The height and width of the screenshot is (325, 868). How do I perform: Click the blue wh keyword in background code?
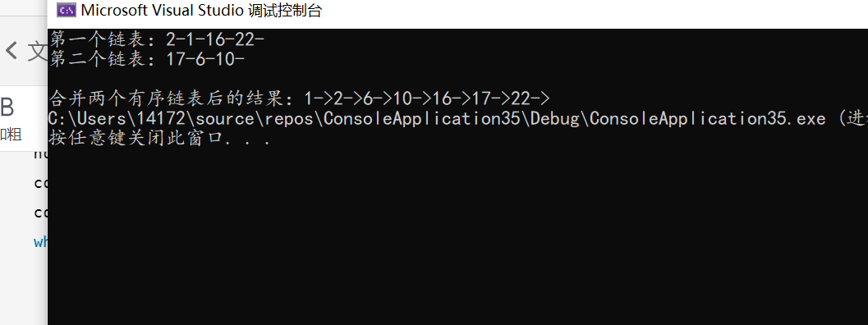click(x=41, y=241)
